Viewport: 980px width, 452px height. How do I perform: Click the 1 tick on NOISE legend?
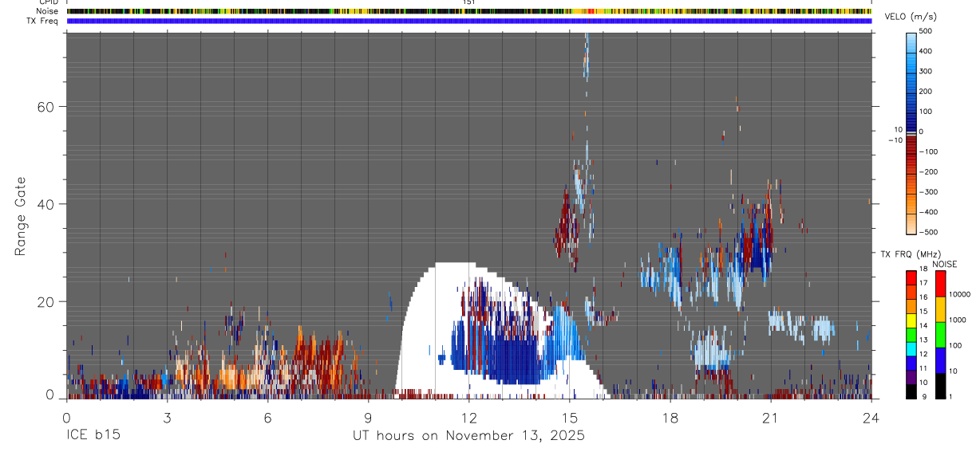(951, 396)
